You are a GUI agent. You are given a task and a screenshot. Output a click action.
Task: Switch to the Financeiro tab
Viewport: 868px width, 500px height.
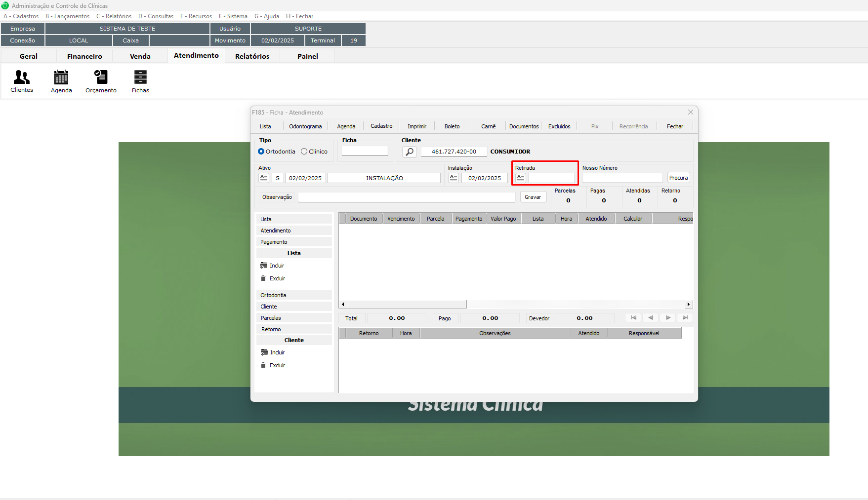84,56
